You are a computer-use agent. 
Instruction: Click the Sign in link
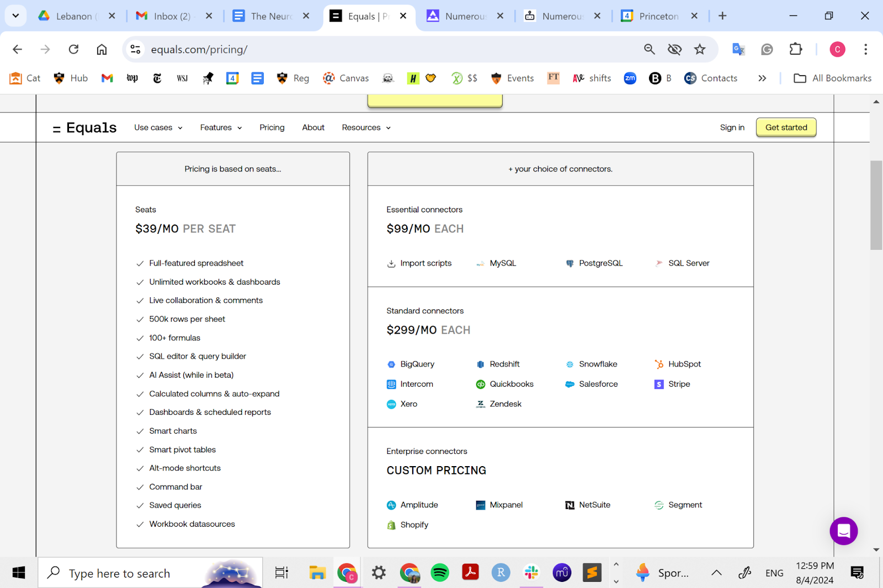[732, 127]
